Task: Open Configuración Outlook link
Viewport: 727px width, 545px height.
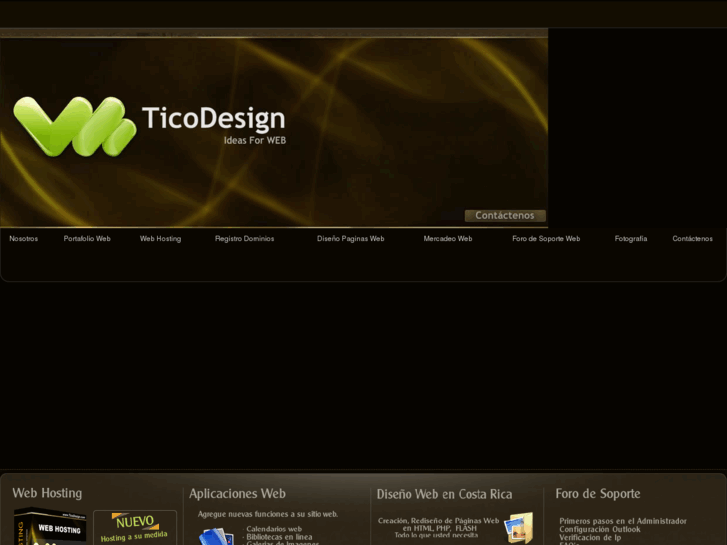Action: [x=599, y=529]
